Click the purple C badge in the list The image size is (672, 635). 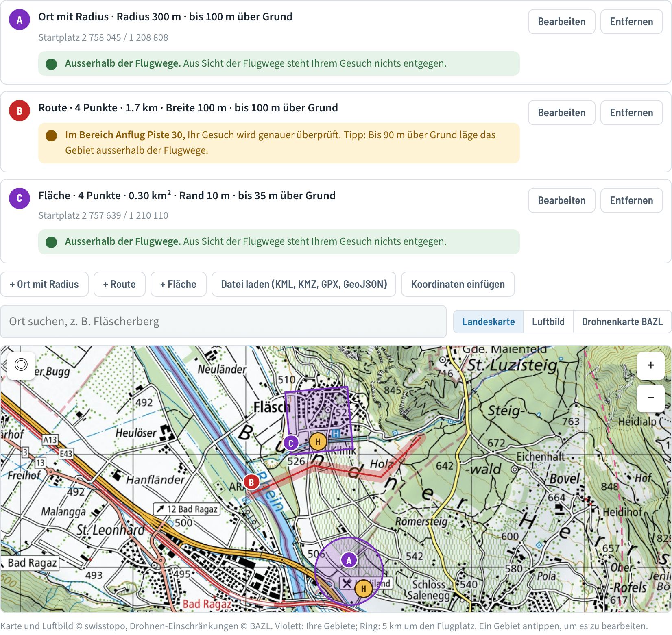(x=20, y=198)
